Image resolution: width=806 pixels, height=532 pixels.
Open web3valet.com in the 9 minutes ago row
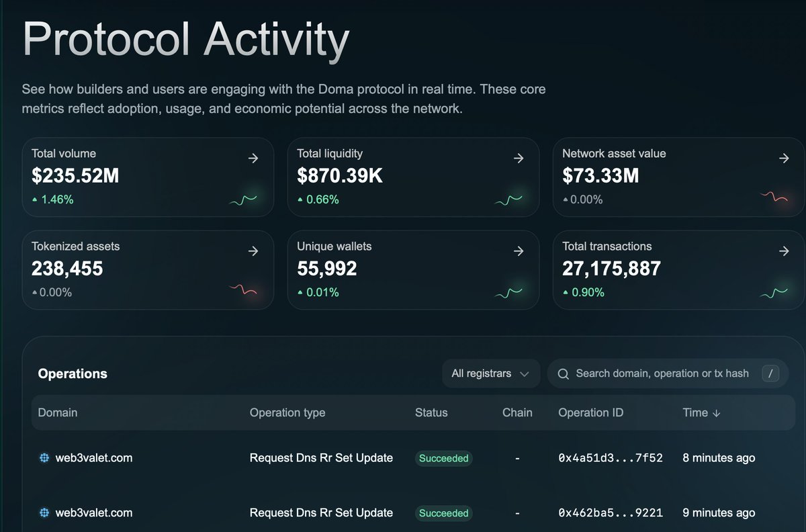[x=93, y=513]
